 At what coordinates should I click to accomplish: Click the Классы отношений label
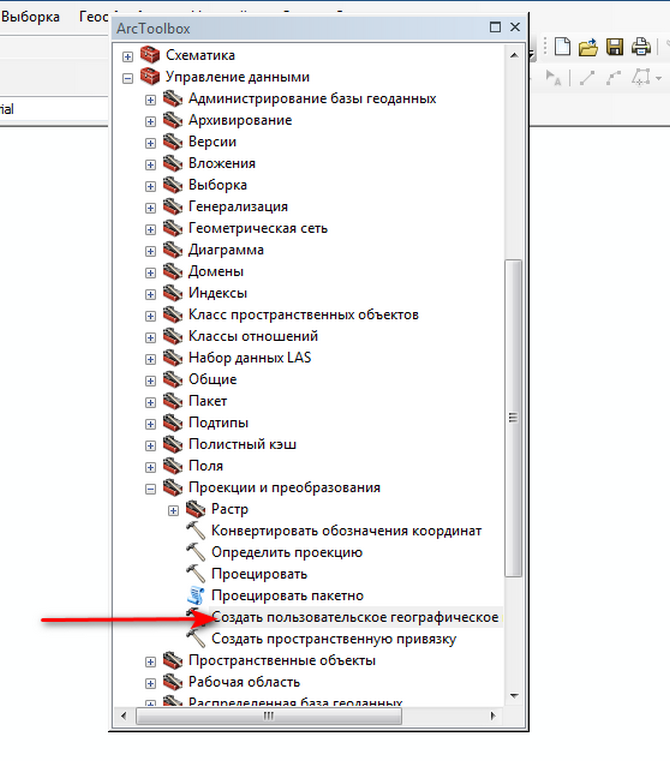click(x=253, y=336)
